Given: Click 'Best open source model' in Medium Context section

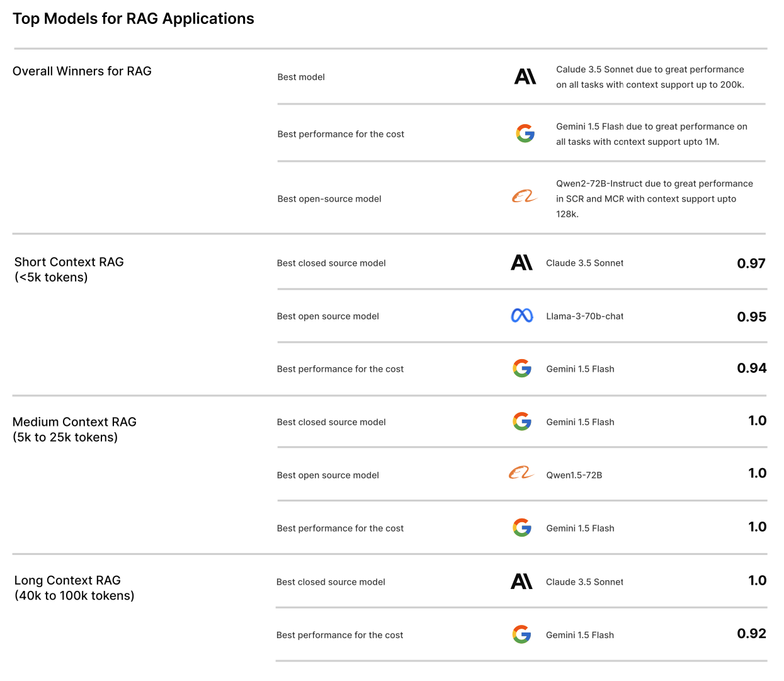Looking at the screenshot, I should point(327,475).
